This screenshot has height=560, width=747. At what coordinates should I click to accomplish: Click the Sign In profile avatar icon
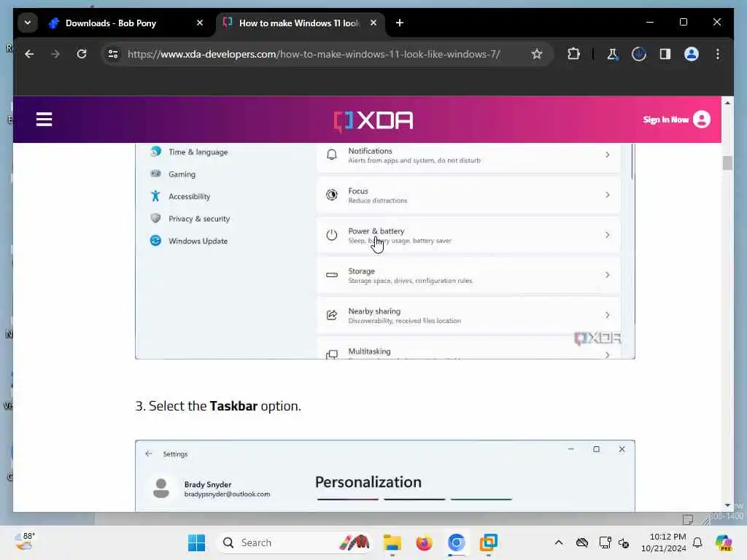701,120
